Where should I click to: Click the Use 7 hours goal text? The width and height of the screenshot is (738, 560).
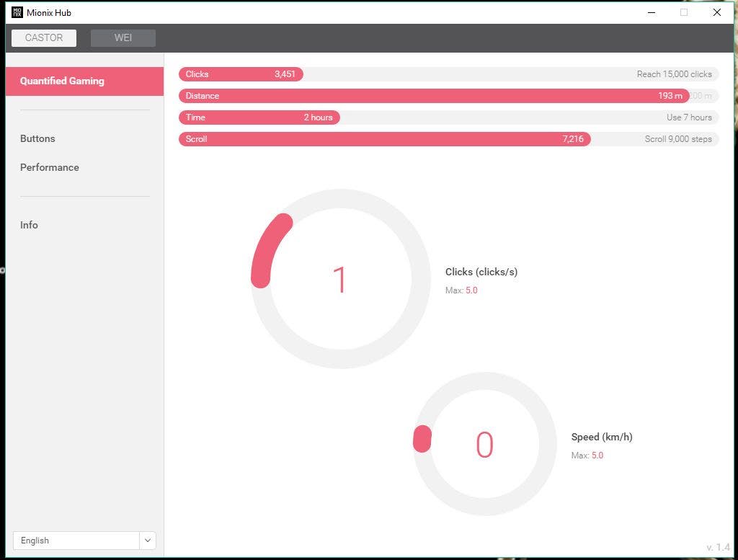point(688,117)
